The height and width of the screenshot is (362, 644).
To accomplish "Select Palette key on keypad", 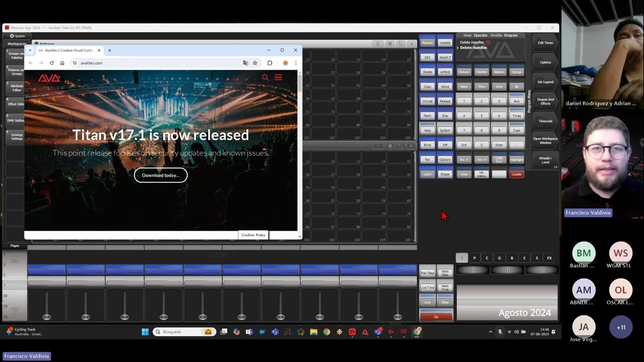I will 481,72.
